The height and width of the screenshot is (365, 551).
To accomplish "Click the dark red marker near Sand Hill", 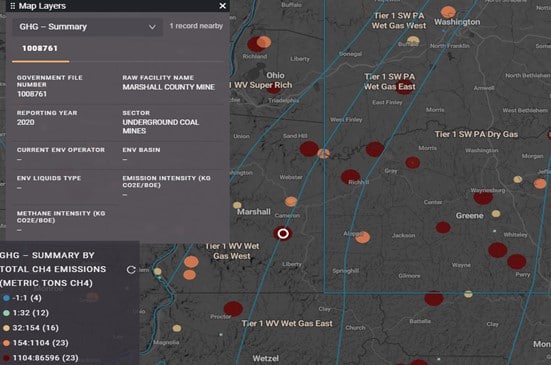I will (309, 149).
